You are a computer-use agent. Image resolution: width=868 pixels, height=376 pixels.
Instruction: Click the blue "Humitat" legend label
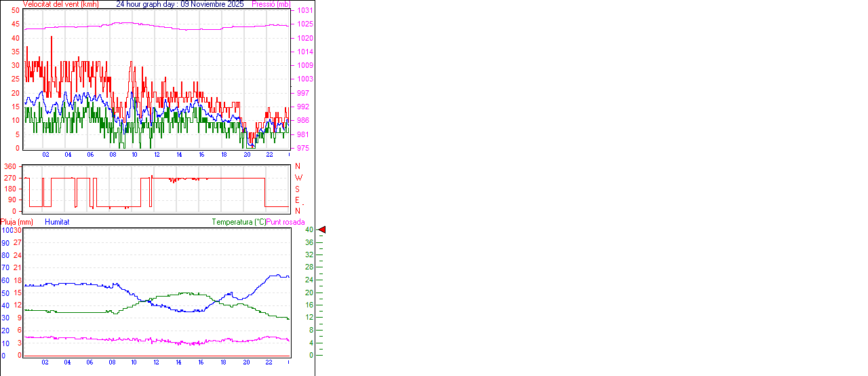(x=57, y=222)
